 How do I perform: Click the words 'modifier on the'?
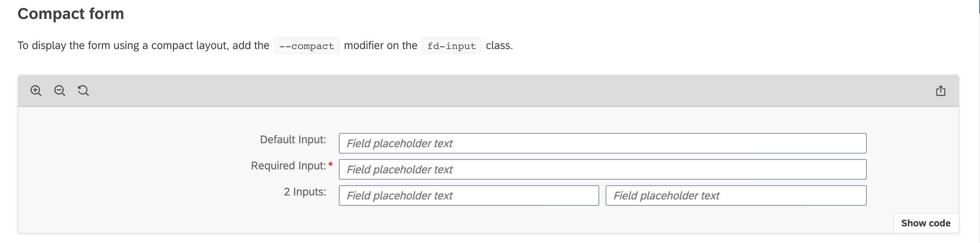point(381,46)
